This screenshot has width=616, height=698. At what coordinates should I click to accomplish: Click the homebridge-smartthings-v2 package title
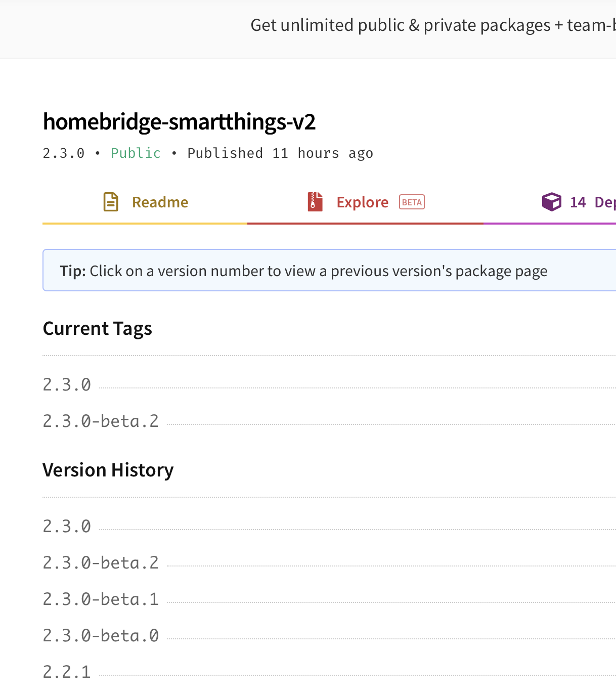pyautogui.click(x=179, y=121)
